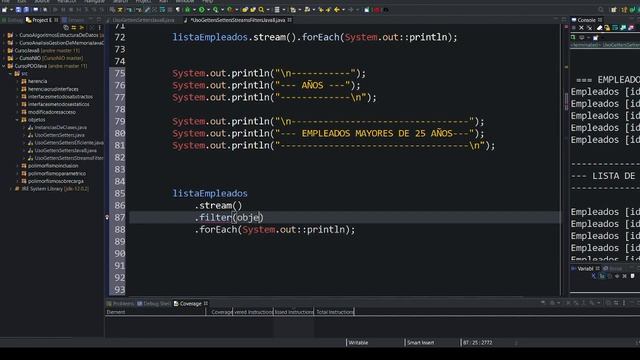Select modificadoresacceso package
The width and height of the screenshot is (640, 360).
51,112
